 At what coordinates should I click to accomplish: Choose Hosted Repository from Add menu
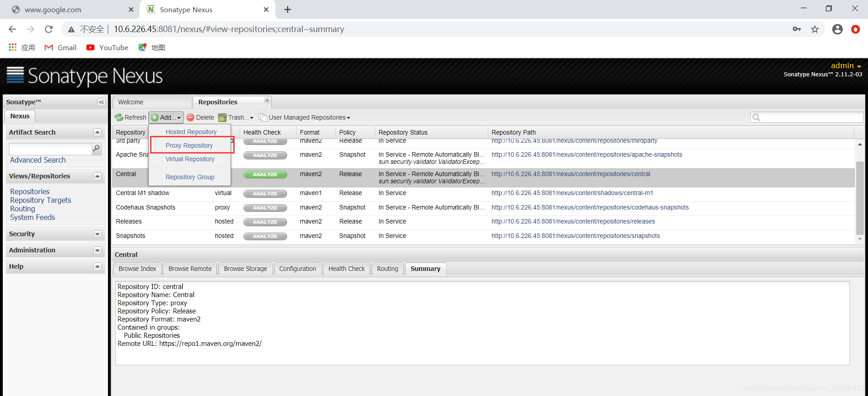191,132
